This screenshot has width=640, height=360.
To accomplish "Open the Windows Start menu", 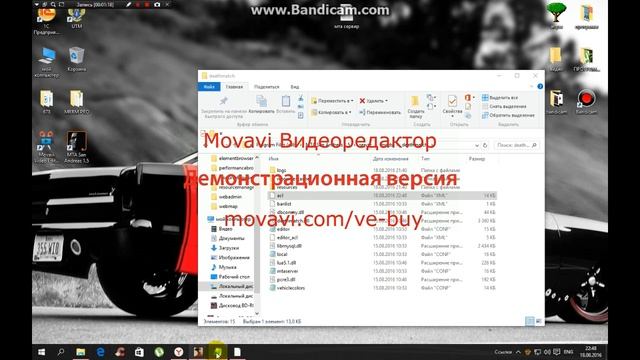I will point(41,352).
